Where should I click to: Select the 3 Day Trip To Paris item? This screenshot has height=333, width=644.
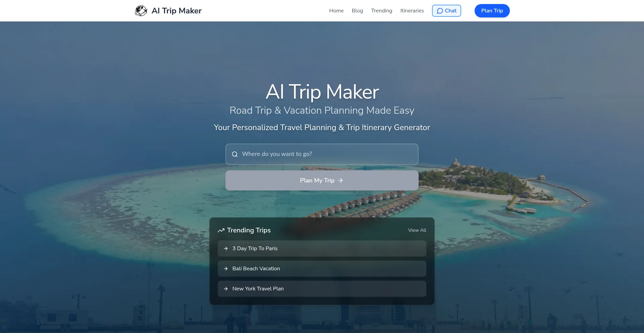322,248
